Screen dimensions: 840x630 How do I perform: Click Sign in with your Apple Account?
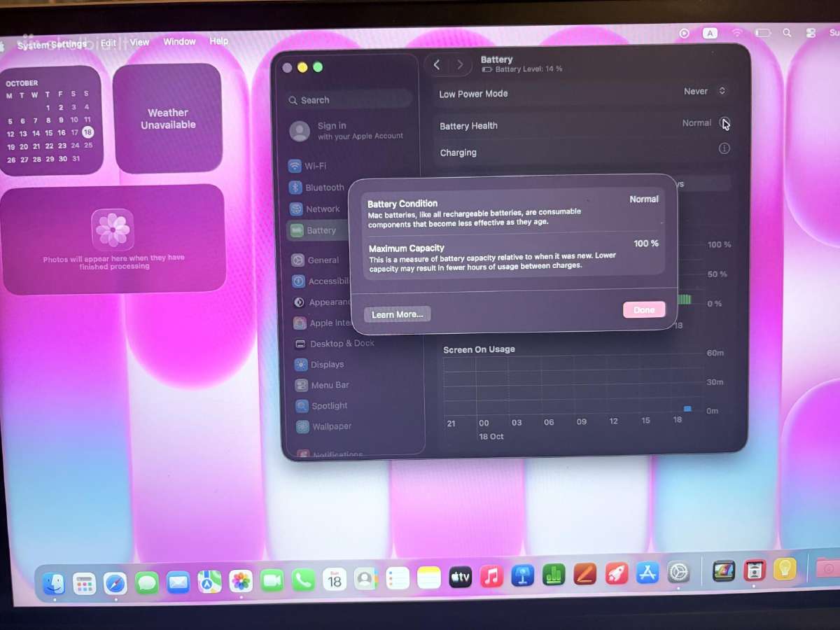coord(347,131)
